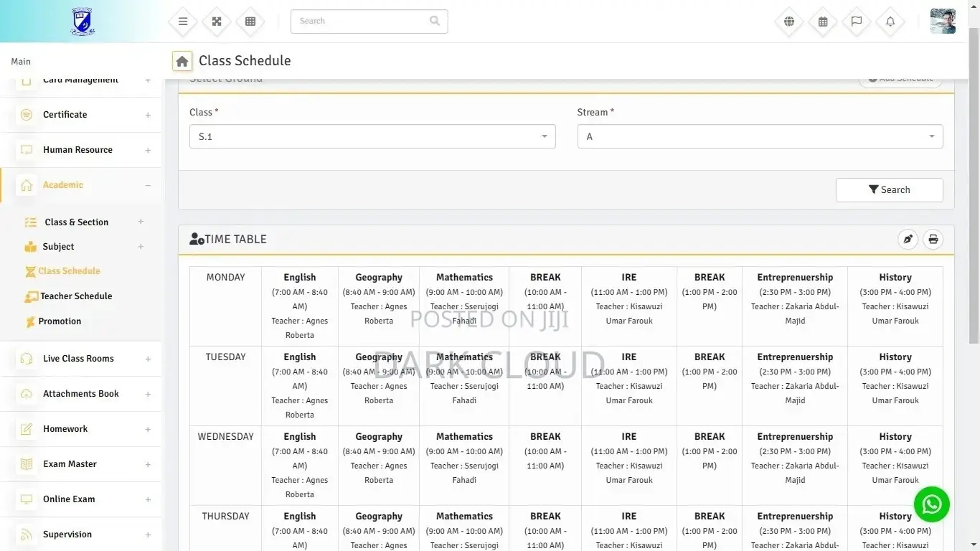
Task: Open Promotion menu item
Action: [x=60, y=321]
